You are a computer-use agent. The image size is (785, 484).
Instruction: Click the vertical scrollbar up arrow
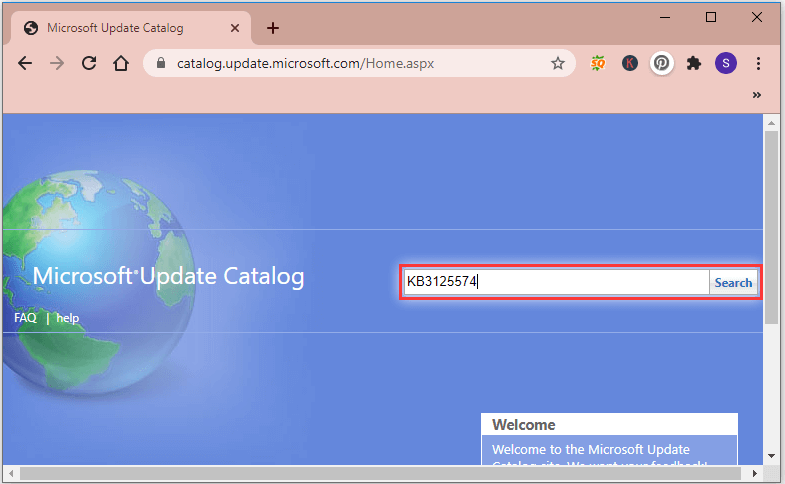tap(771, 123)
